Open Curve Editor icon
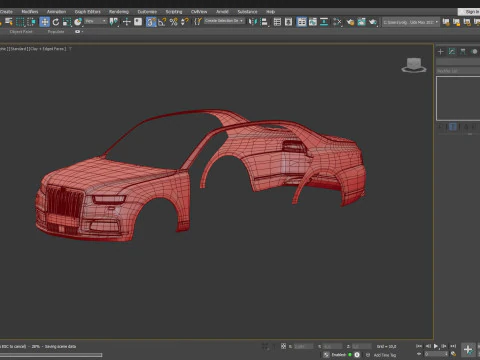Viewport: 480px width, 360px height. coord(313,22)
